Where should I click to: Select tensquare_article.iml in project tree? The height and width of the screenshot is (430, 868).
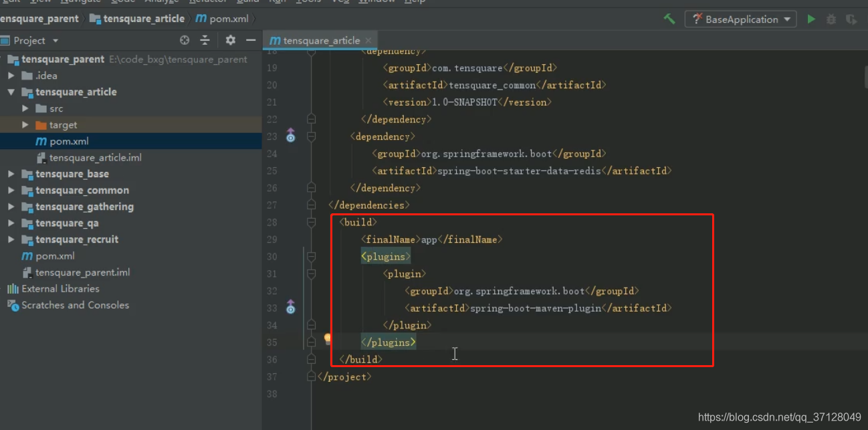click(x=96, y=158)
